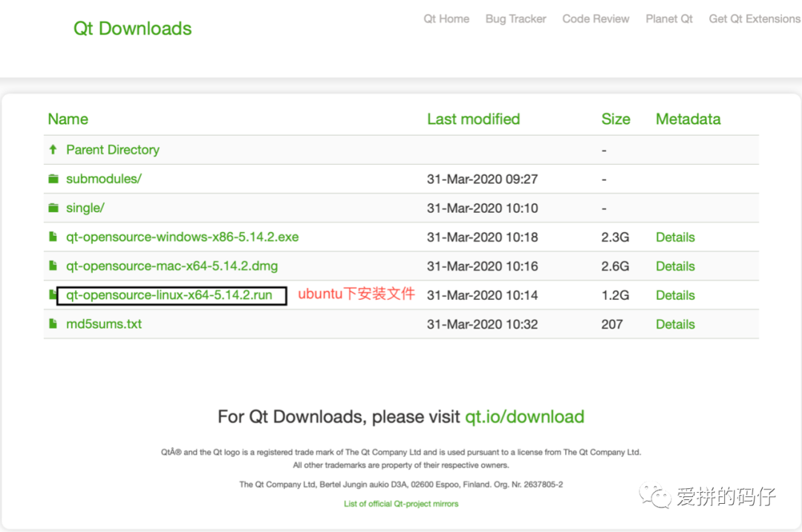View Details for the linux run file
This screenshot has height=532, width=802.
tap(675, 295)
